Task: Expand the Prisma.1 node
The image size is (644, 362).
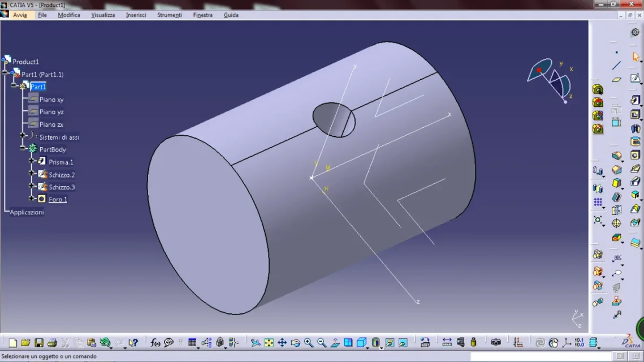Action: click(x=32, y=161)
